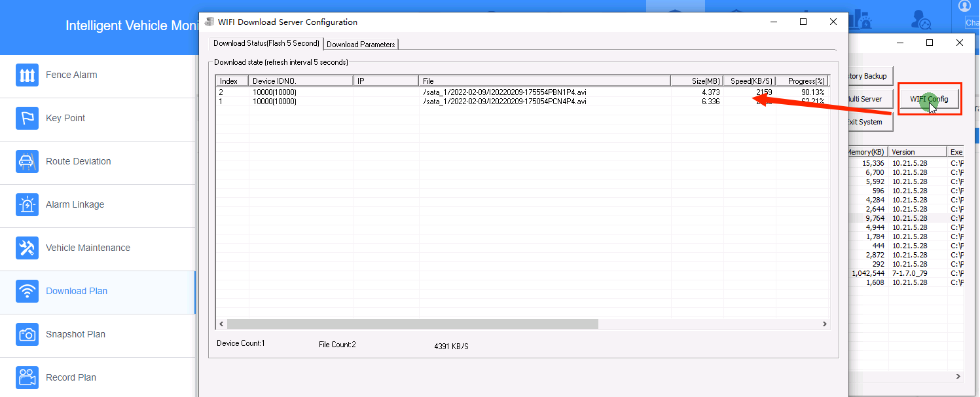Maximize the WIFI Download Server Configuration window
The image size is (980, 397).
(803, 22)
